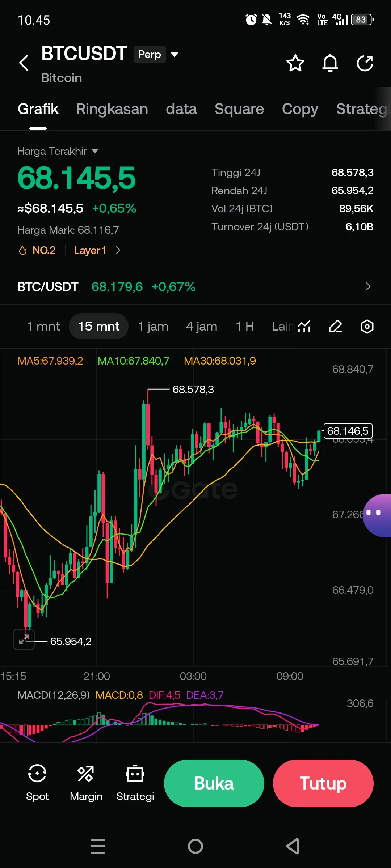This screenshot has width=391, height=868.
Task: Tap MA30:68.031,9 indicator label
Action: (220, 361)
